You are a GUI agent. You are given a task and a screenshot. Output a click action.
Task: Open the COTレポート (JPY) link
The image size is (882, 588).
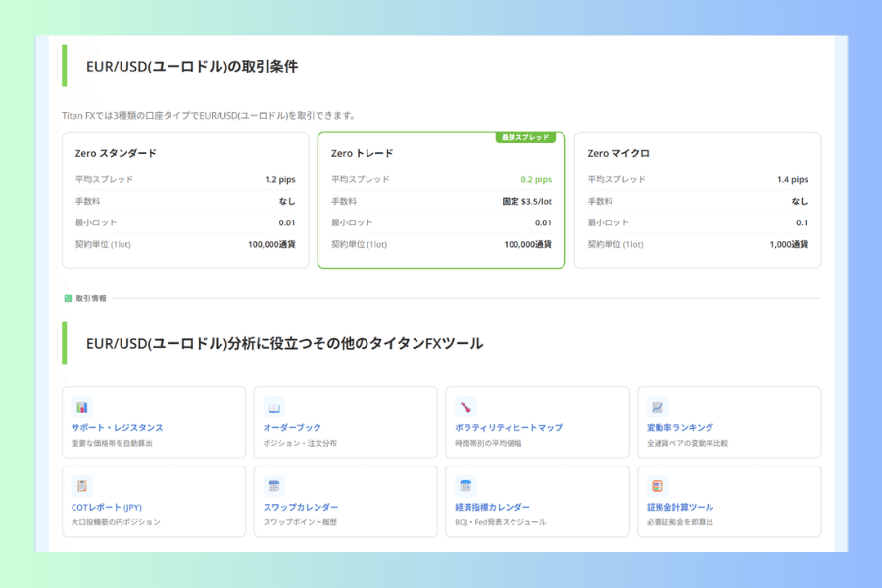(106, 507)
